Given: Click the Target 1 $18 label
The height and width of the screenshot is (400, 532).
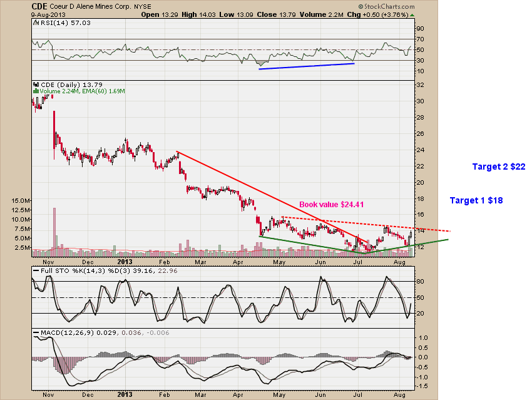Looking at the screenshot, I should 476,200.
